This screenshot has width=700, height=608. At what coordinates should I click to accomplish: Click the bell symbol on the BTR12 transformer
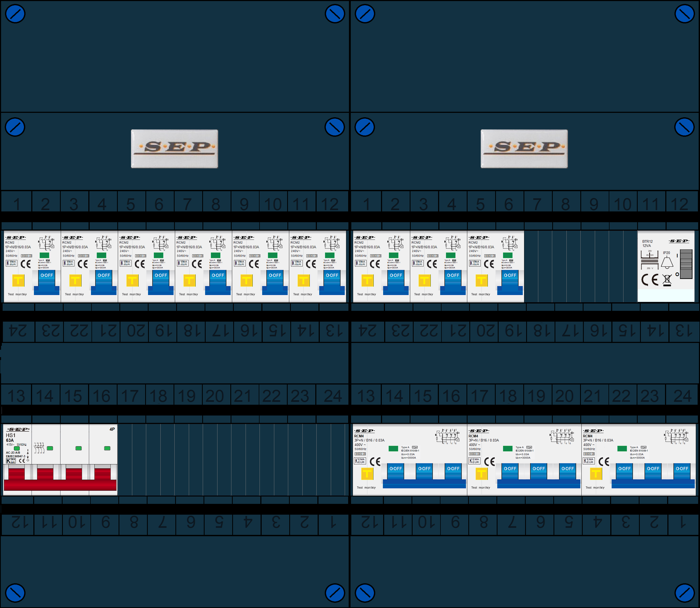point(667,263)
